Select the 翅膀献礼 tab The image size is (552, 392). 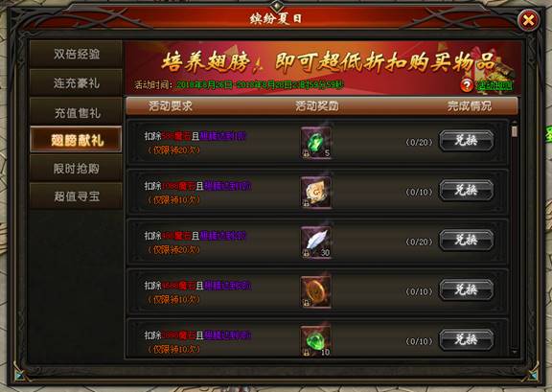pyautogui.click(x=76, y=140)
